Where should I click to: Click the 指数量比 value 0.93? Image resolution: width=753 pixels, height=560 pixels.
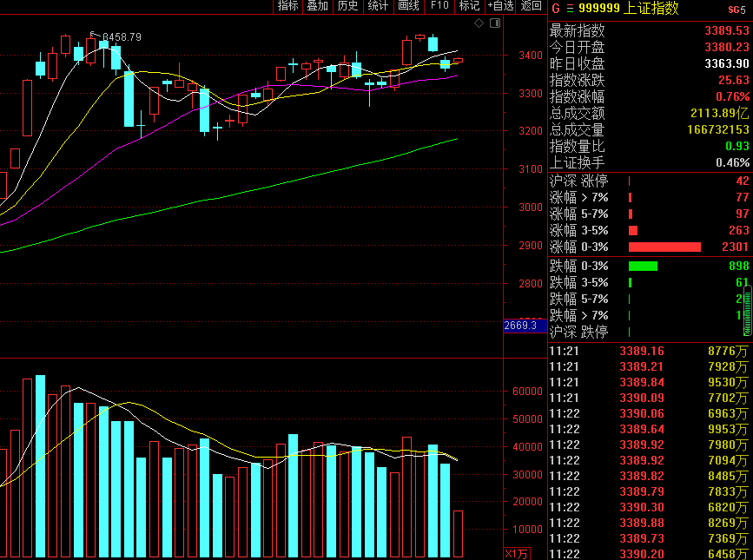point(737,146)
